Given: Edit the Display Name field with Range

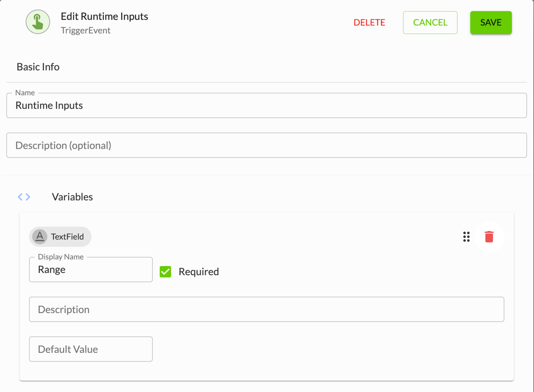Looking at the screenshot, I should pyautogui.click(x=91, y=270).
